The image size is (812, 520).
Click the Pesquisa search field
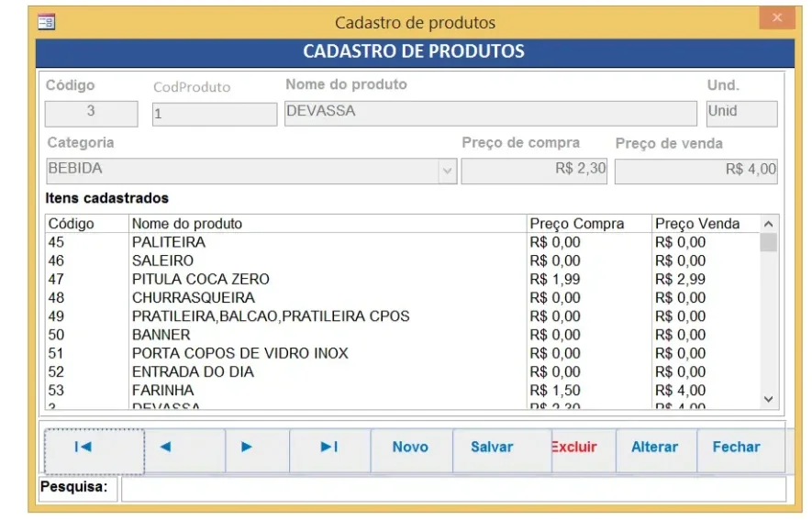453,489
